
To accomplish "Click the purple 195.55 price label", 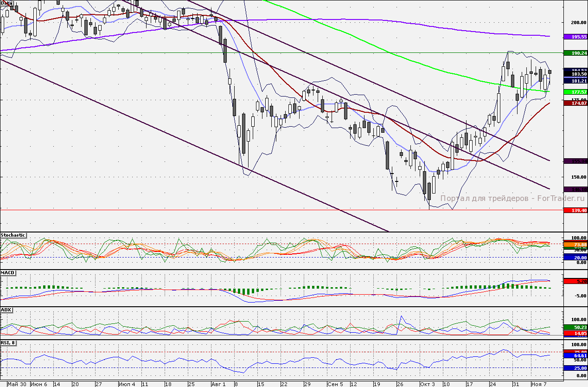I will 575,36.
